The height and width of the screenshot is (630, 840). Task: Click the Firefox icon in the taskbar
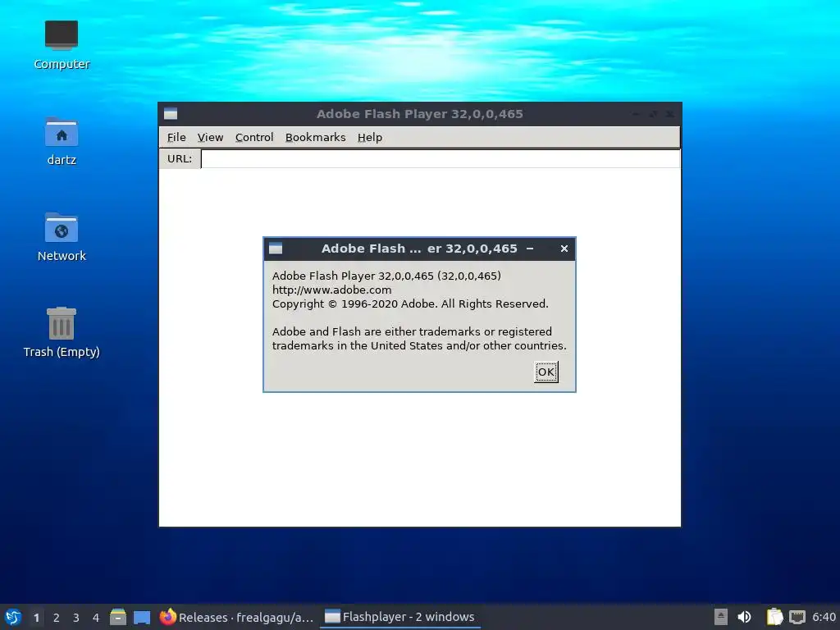(167, 617)
